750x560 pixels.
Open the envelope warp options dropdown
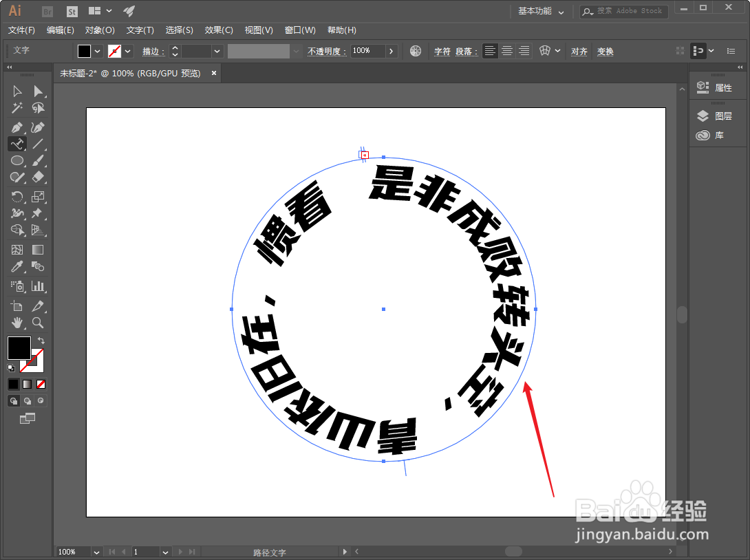(558, 51)
